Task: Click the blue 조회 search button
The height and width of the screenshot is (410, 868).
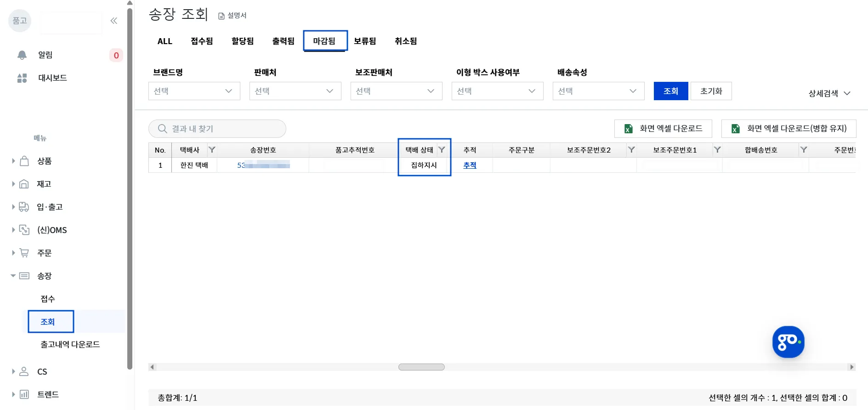Action: tap(671, 91)
